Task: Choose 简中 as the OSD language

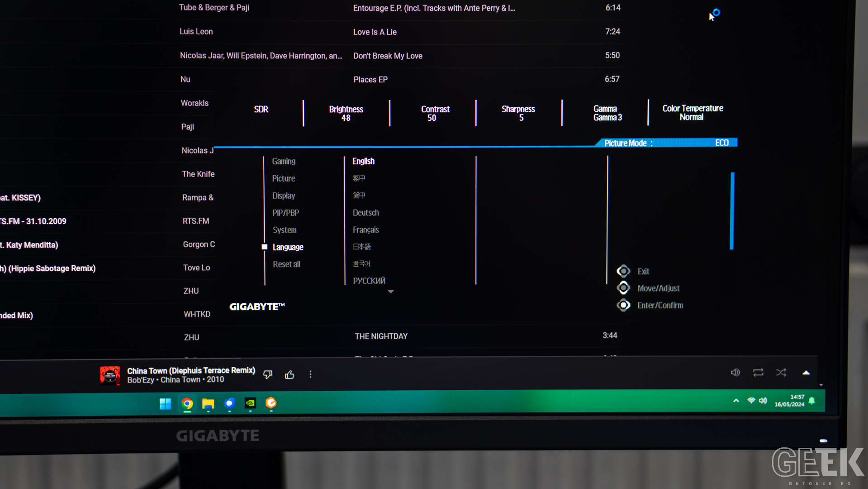Action: tap(359, 195)
